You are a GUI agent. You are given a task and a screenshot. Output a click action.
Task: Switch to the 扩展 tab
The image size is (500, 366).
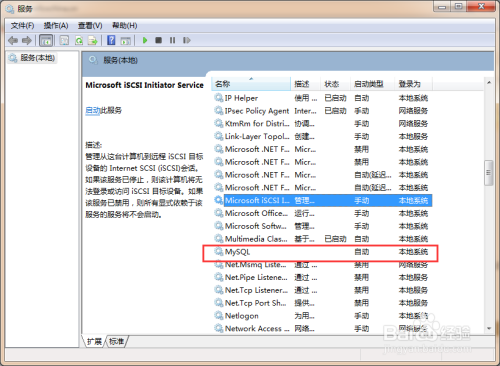click(x=94, y=342)
